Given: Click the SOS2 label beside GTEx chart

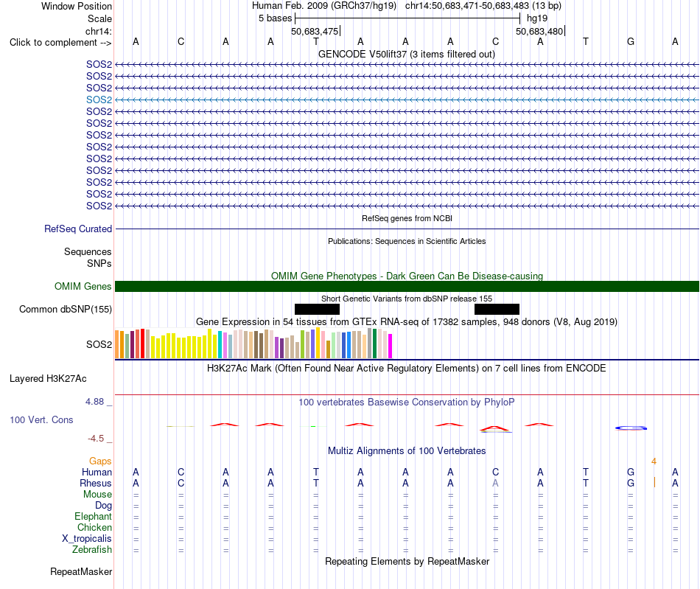Looking at the screenshot, I should click(x=99, y=344).
